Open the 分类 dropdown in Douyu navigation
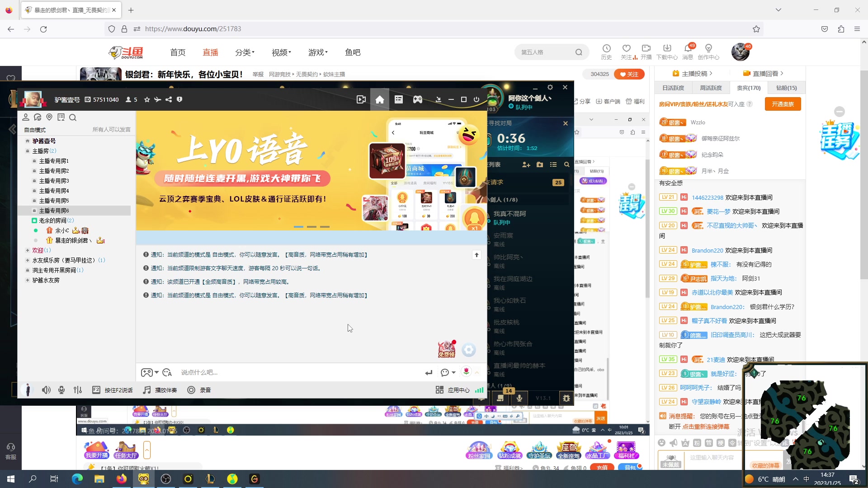 244,52
